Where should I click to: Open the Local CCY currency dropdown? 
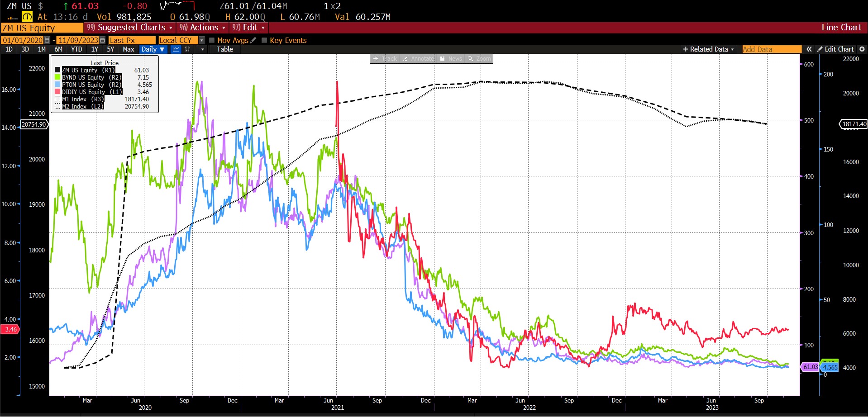(x=202, y=40)
